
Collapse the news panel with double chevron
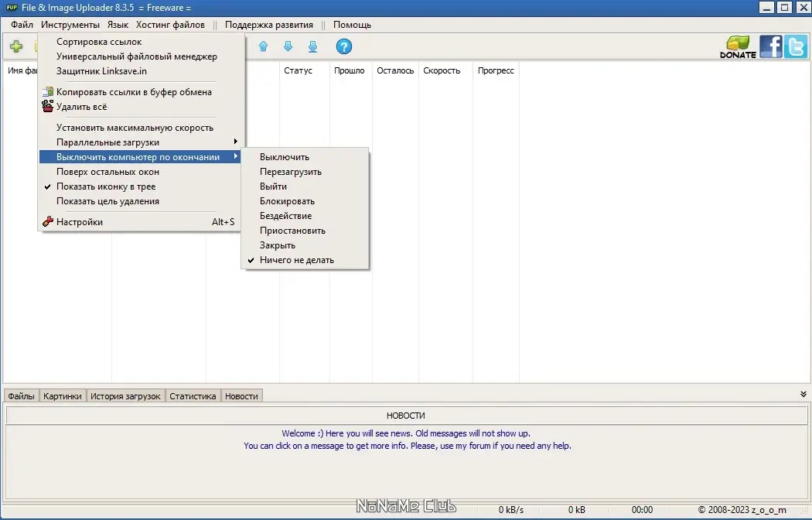[803, 394]
